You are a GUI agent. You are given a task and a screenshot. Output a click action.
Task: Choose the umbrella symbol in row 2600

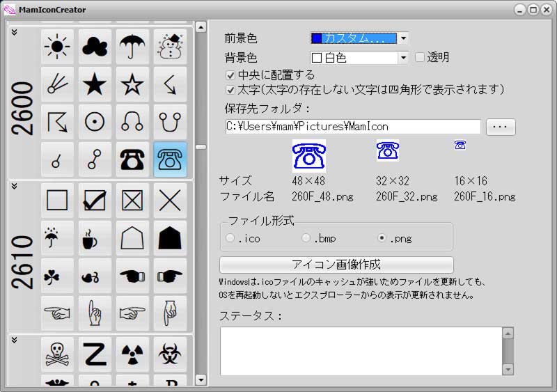(x=132, y=47)
